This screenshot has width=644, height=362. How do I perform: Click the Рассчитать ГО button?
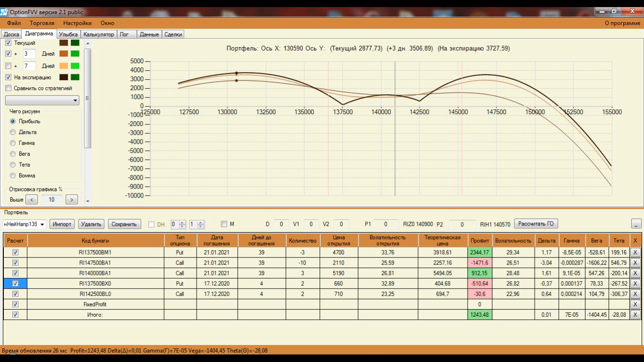click(x=536, y=224)
